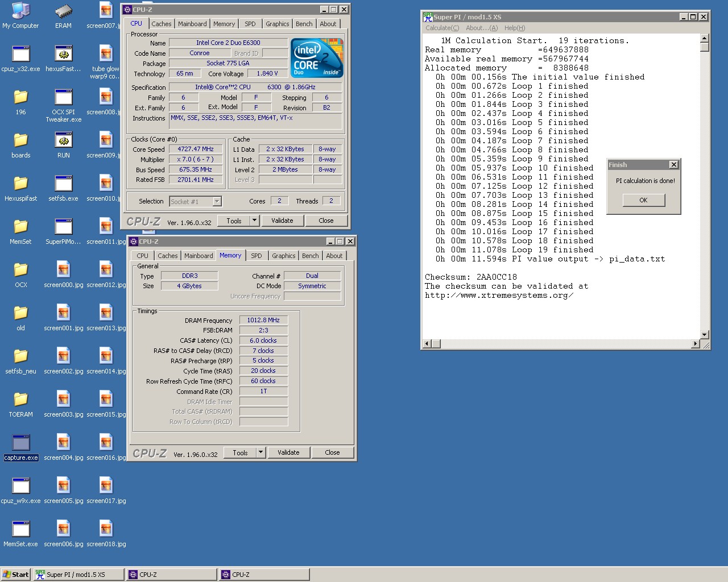728x582 pixels.
Task: Open the TOERAM folder icon
Action: pos(20,404)
